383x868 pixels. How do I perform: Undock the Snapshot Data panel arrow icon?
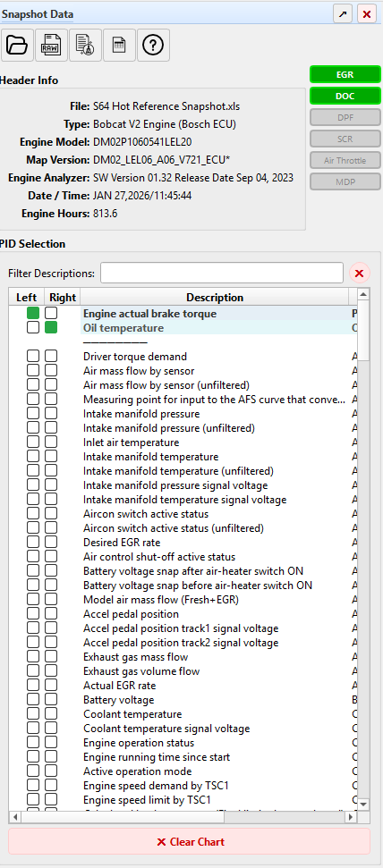tap(343, 14)
